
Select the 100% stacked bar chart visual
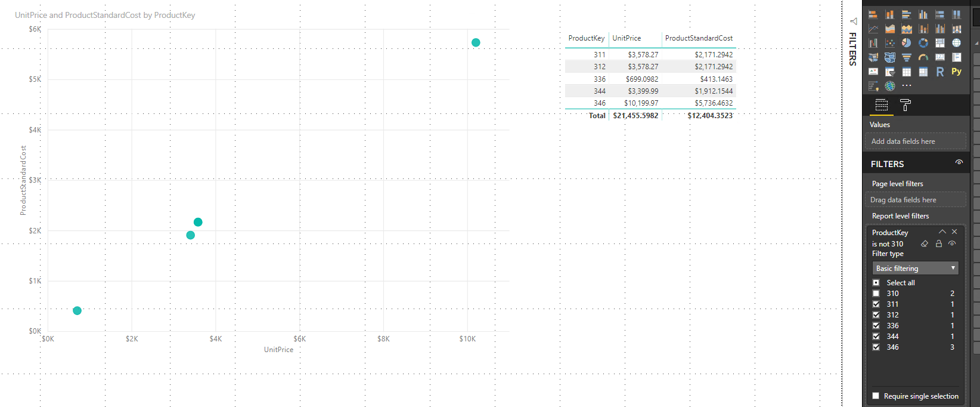click(940, 14)
